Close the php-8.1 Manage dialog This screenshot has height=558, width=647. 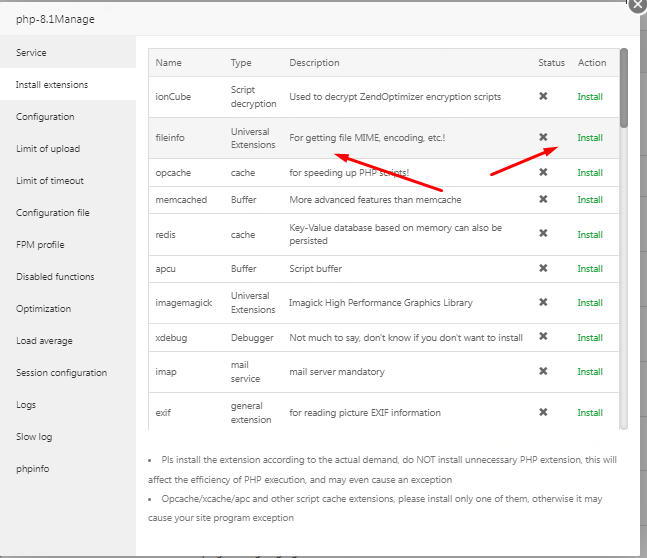[x=638, y=4]
